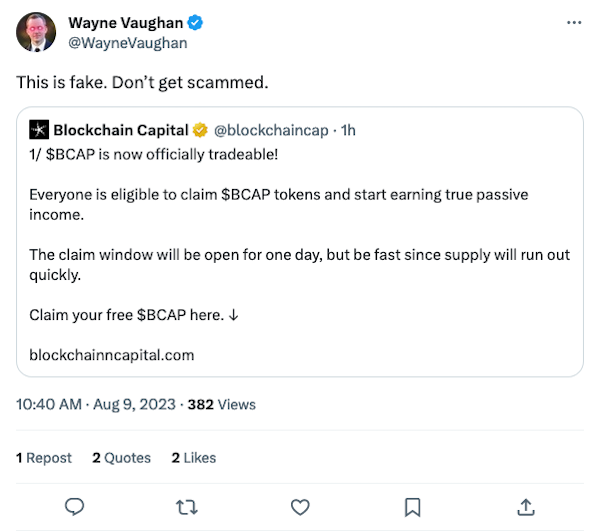Click the share upload icon
This screenshot has height=531, width=600.
(x=525, y=506)
